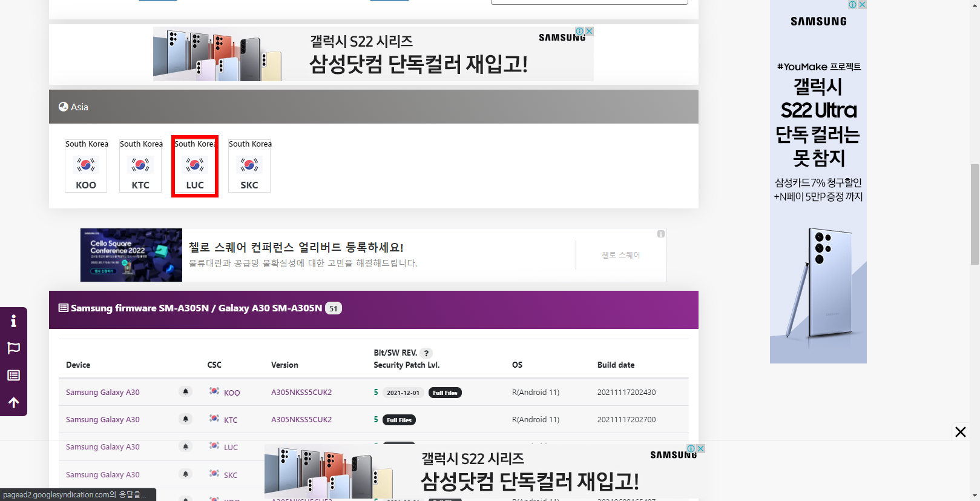
Task: Click the page vertical scrollbar thumb
Action: (x=975, y=214)
